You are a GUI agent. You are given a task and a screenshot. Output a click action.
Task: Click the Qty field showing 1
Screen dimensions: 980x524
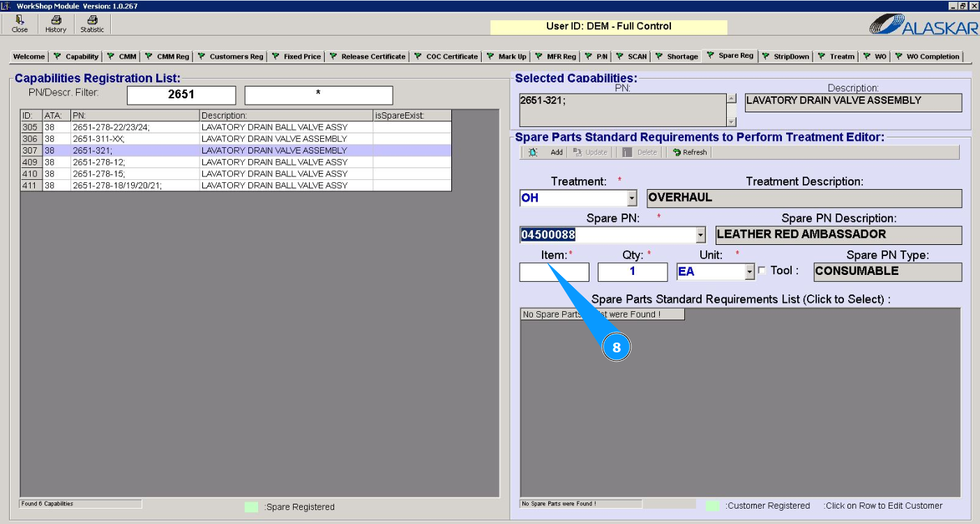(x=633, y=272)
